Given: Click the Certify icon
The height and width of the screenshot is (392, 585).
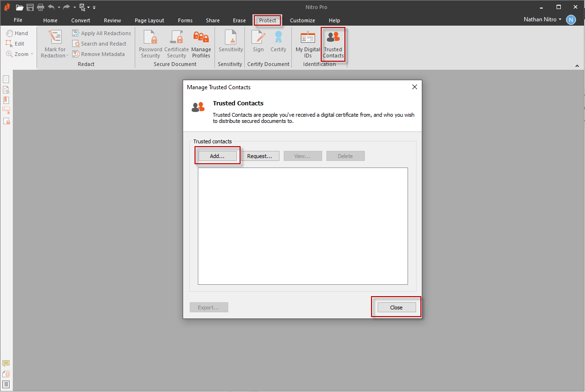Looking at the screenshot, I should 279,43.
